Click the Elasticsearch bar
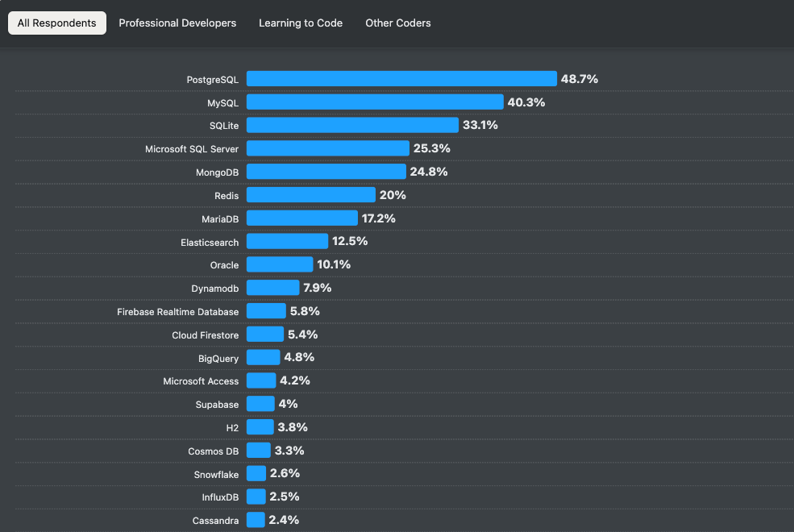The height and width of the screenshot is (532, 794). [288, 242]
